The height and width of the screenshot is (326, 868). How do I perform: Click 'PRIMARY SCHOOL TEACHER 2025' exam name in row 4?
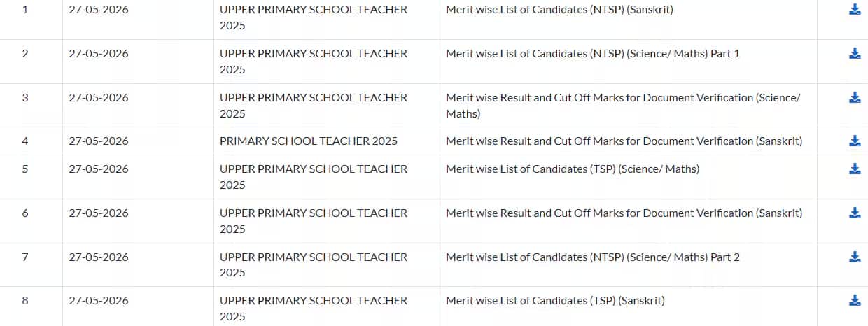tap(309, 141)
